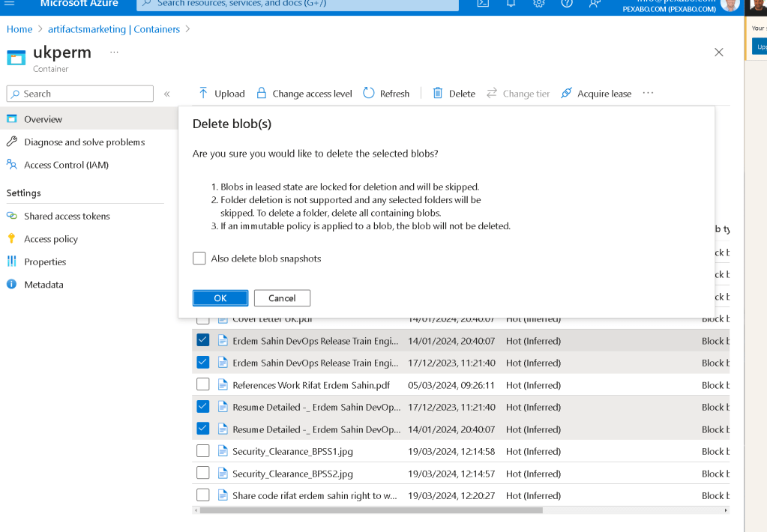Image resolution: width=767 pixels, height=532 pixels.
Task: Collapse the sidebar menu with double chevron
Action: (166, 94)
